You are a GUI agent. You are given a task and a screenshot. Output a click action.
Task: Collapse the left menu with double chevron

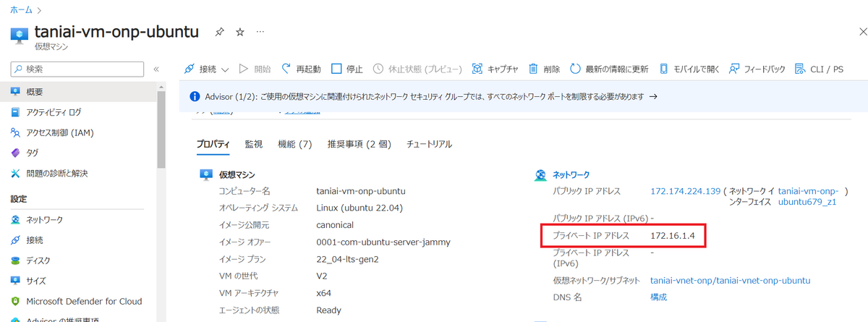tap(156, 69)
